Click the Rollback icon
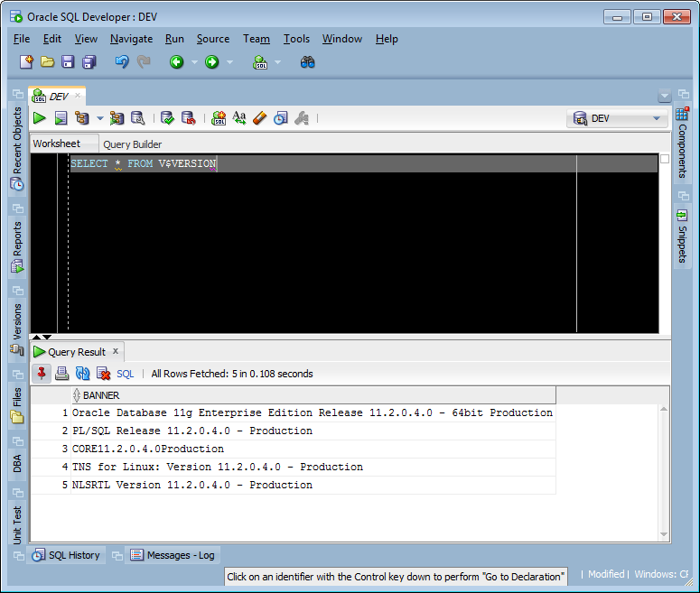This screenshot has width=700, height=593. click(189, 118)
